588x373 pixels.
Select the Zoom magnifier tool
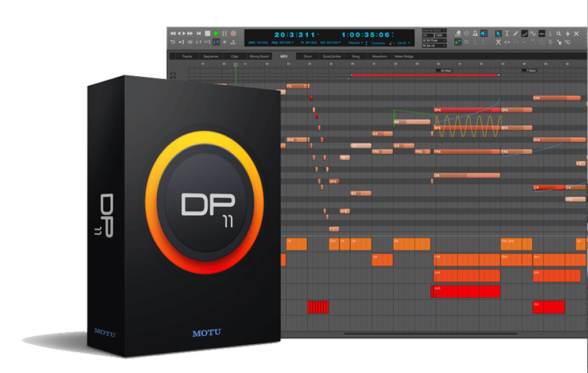click(559, 34)
